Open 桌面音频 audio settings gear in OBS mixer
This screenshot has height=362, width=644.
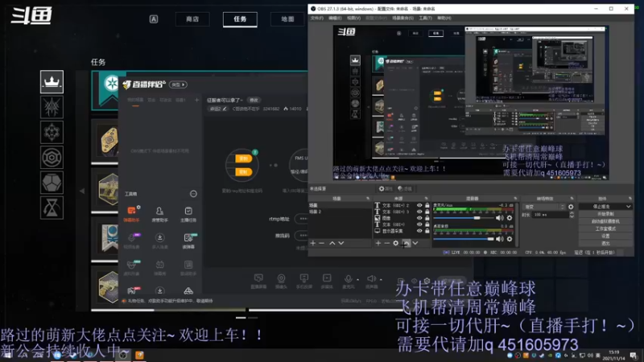(510, 239)
